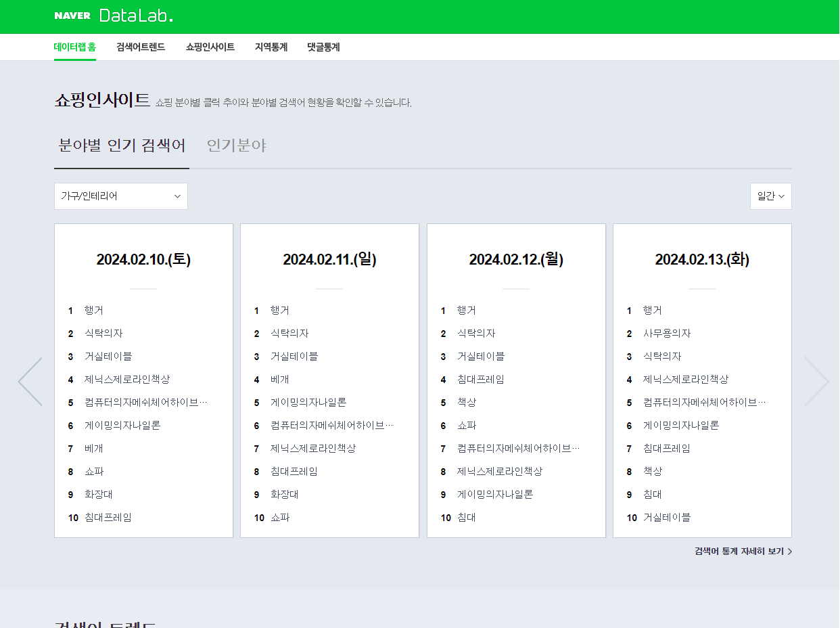This screenshot has width=840, height=628.
Task: Click 제닉스제로라인책상 in the 2024.02.11 list
Action: pyautogui.click(x=313, y=449)
